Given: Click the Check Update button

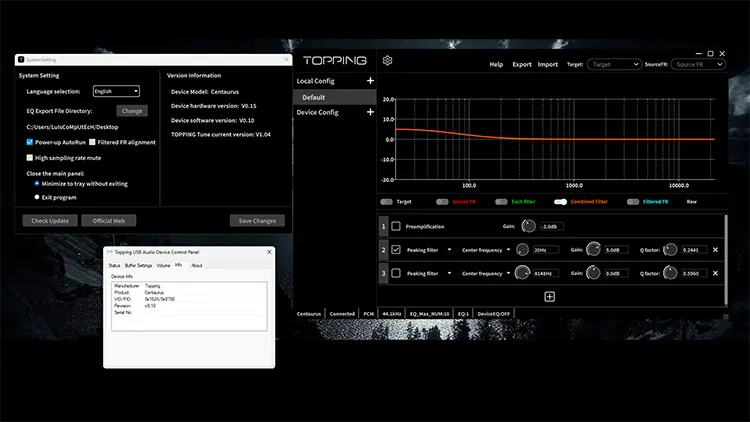Looking at the screenshot, I should tap(50, 220).
